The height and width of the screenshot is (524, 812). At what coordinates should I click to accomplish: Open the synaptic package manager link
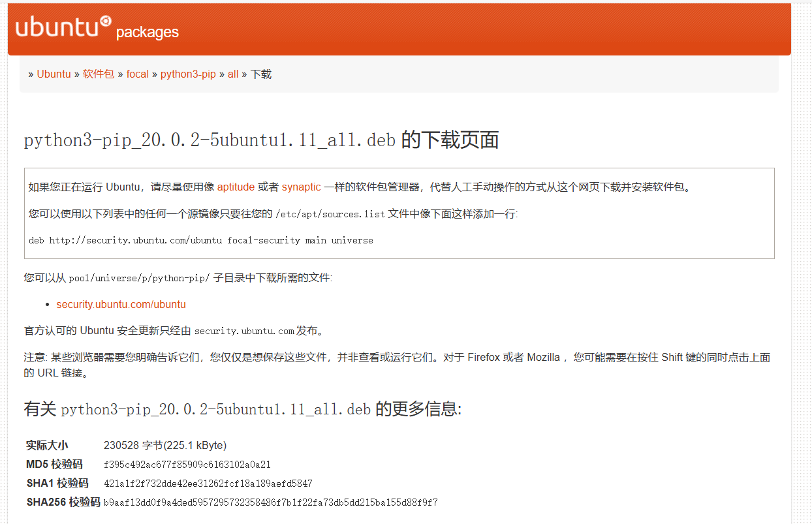point(301,187)
